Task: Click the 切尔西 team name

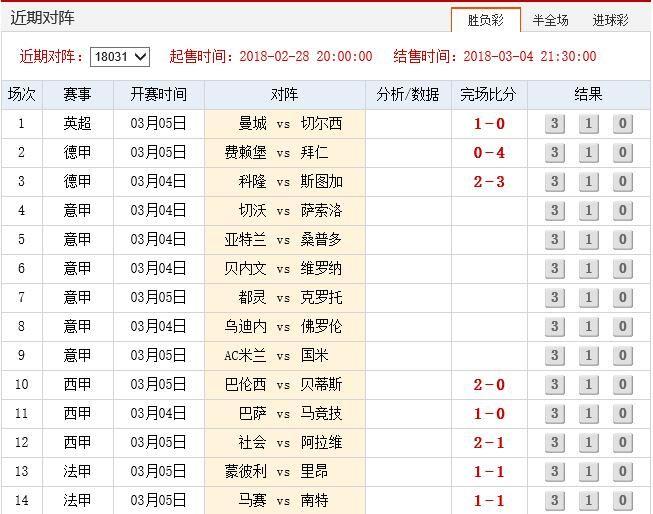Action: point(322,124)
